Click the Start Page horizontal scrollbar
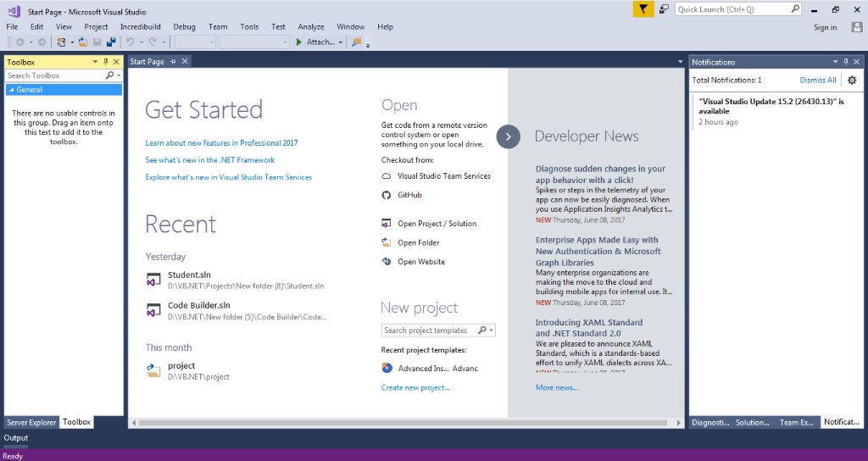The height and width of the screenshot is (461, 868). 403,423
